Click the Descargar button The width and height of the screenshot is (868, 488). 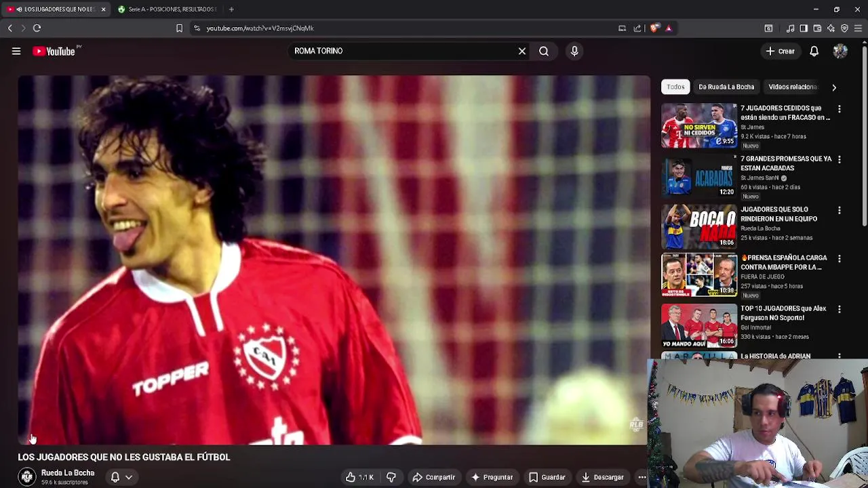602,477
